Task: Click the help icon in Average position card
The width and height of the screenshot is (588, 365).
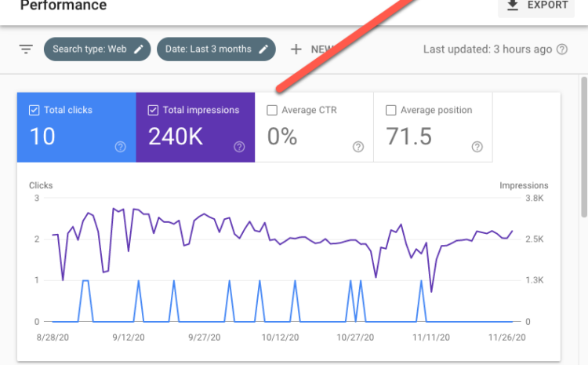Action: [477, 147]
